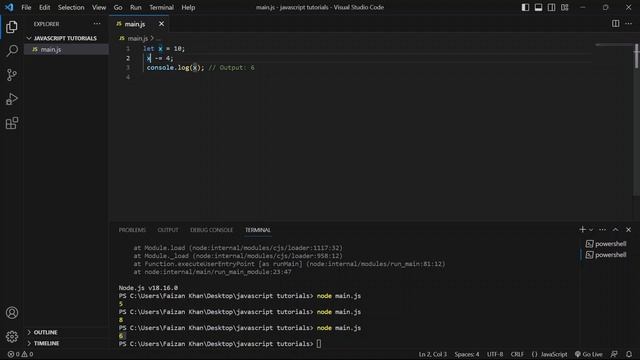Click the VS Code logo icon
This screenshot has width=640, height=360.
coord(9,7)
